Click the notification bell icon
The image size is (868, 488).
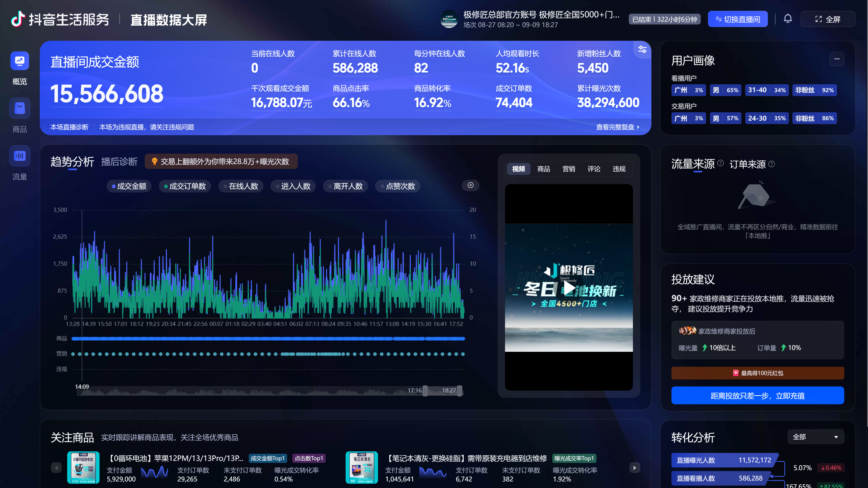(x=788, y=19)
